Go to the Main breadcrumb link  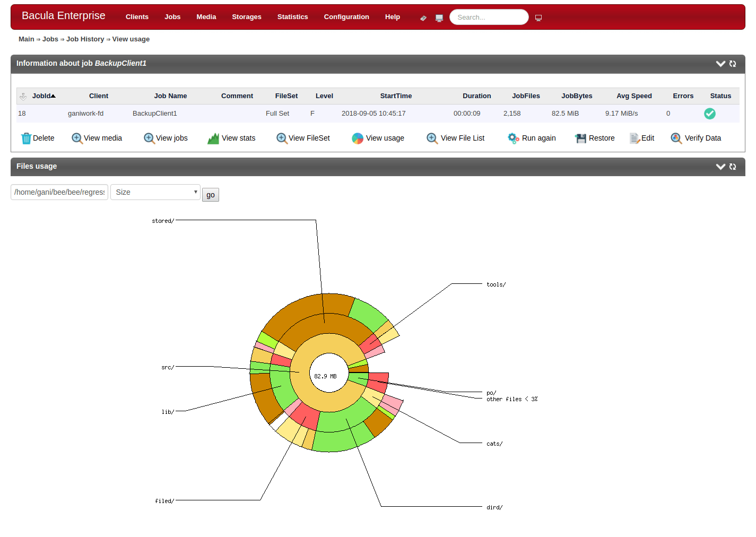point(27,39)
